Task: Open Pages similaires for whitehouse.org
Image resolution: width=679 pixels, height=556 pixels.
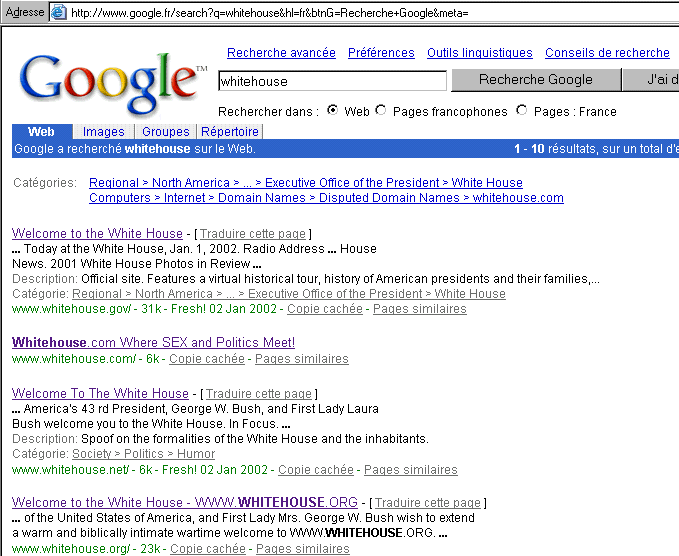Action: click(x=303, y=549)
